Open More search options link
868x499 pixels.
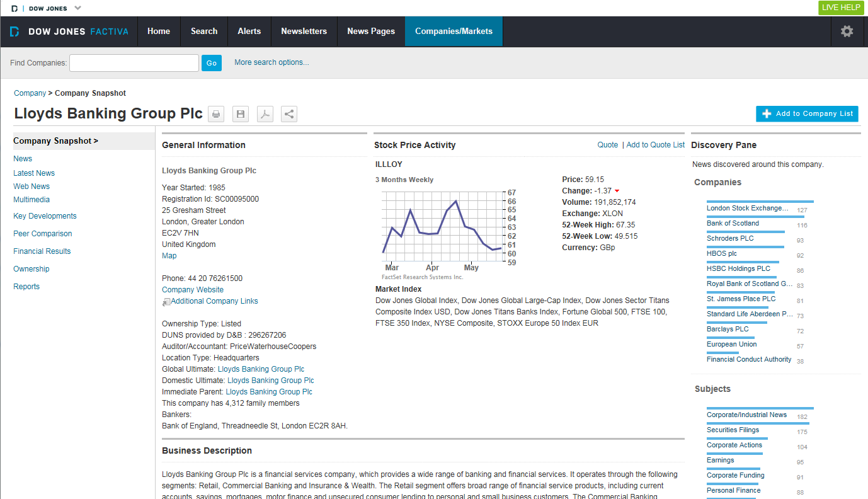click(271, 62)
